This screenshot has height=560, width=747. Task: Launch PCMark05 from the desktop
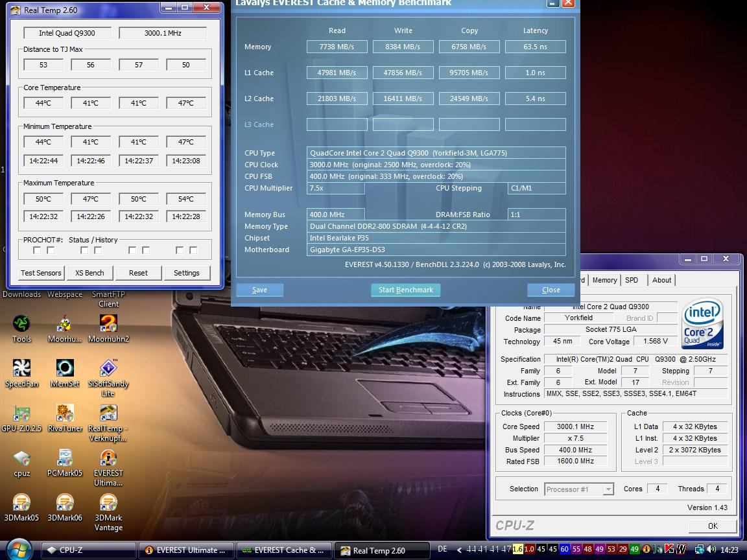tap(65, 463)
